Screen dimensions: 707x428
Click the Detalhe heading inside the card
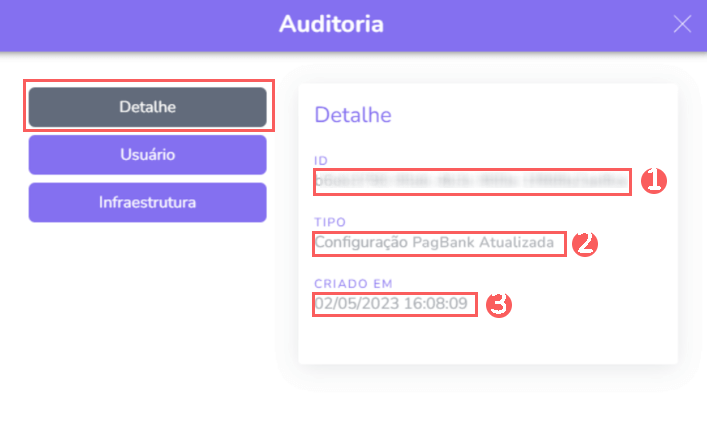click(x=353, y=115)
